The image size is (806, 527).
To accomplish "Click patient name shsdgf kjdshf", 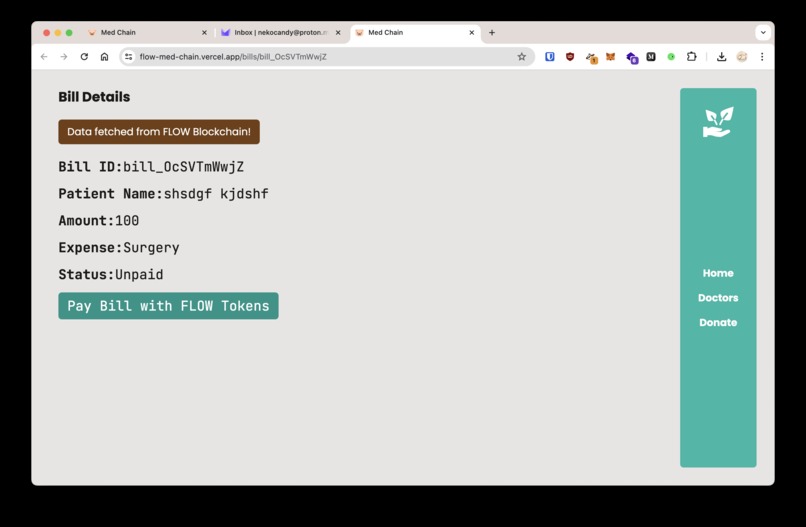I will point(216,194).
